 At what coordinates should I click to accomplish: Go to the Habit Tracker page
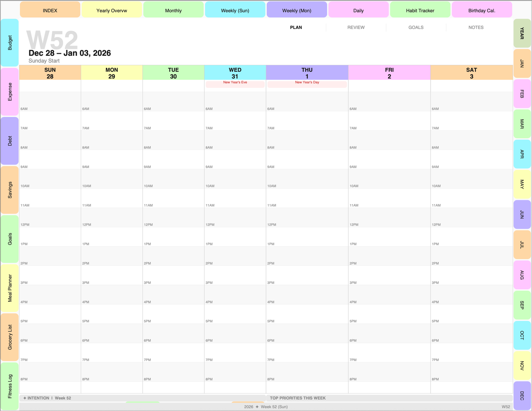click(x=420, y=10)
